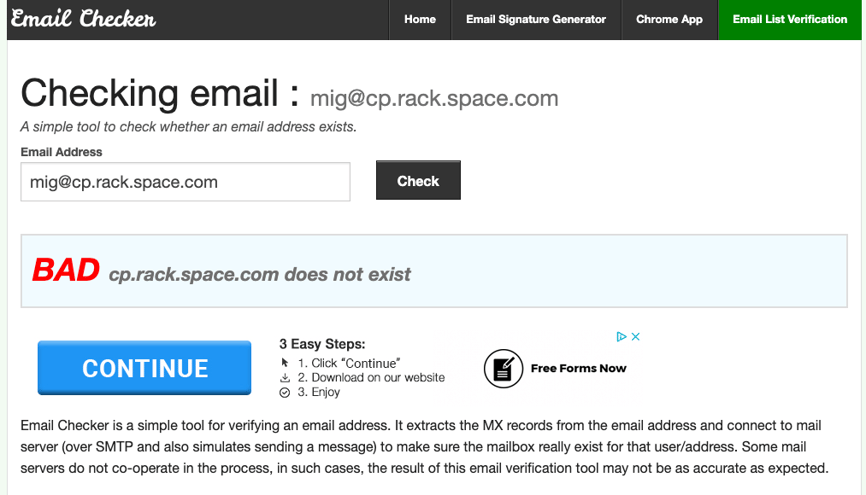Screen dimensions: 866x495
Task: Click the checked email address in heading
Action: pos(434,98)
